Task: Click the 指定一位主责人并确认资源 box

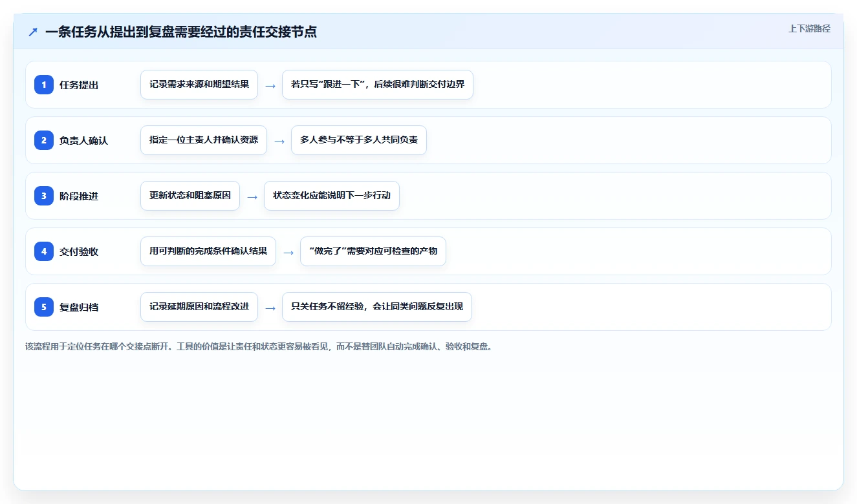Action: point(204,140)
